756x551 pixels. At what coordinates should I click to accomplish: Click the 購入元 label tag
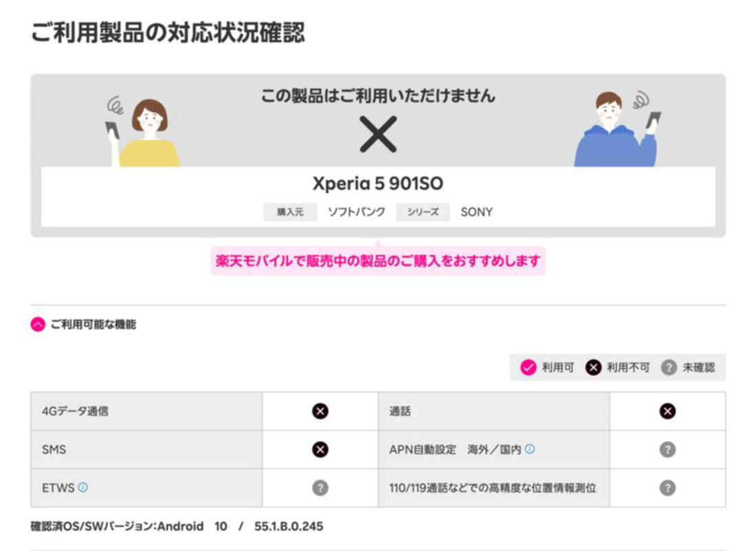pyautogui.click(x=290, y=212)
